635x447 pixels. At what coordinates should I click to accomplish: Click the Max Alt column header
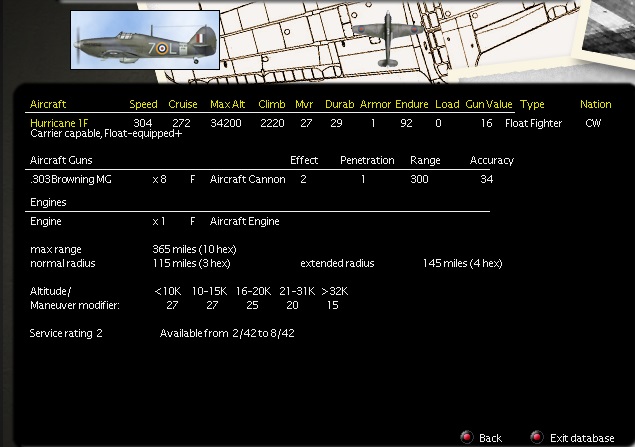pos(228,104)
